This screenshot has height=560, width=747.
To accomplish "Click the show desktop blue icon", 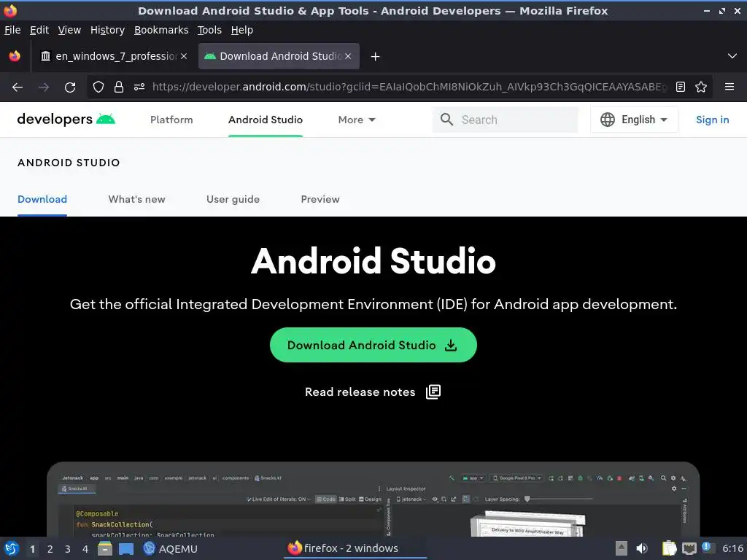I will [126, 549].
